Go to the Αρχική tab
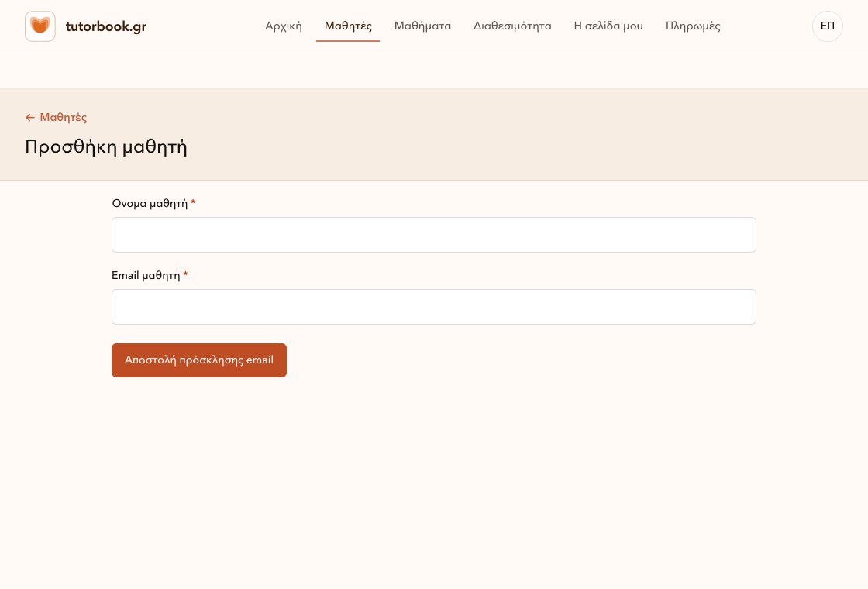Screen dimensions: 868x589 coord(284,26)
